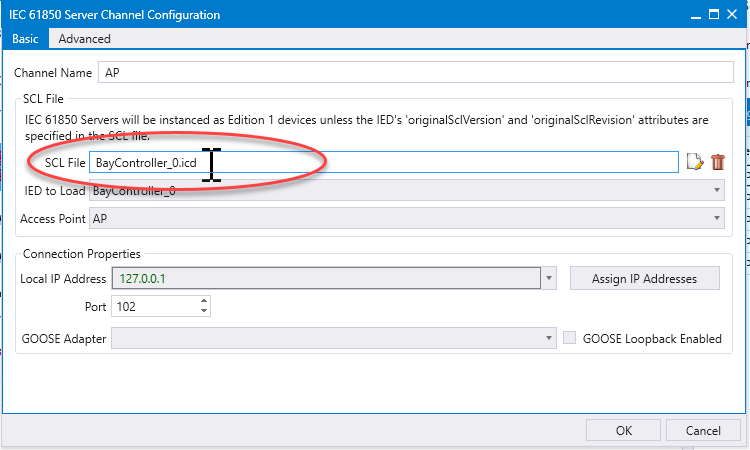This screenshot has height=450, width=750.
Task: Expand the IED to Load dropdown
Action: click(718, 190)
